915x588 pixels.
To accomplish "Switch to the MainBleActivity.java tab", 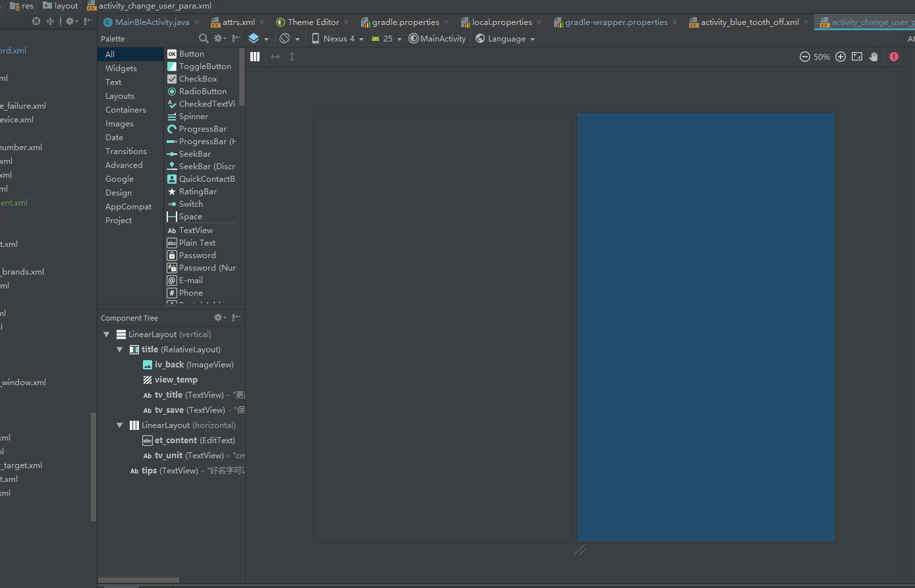I will click(152, 22).
